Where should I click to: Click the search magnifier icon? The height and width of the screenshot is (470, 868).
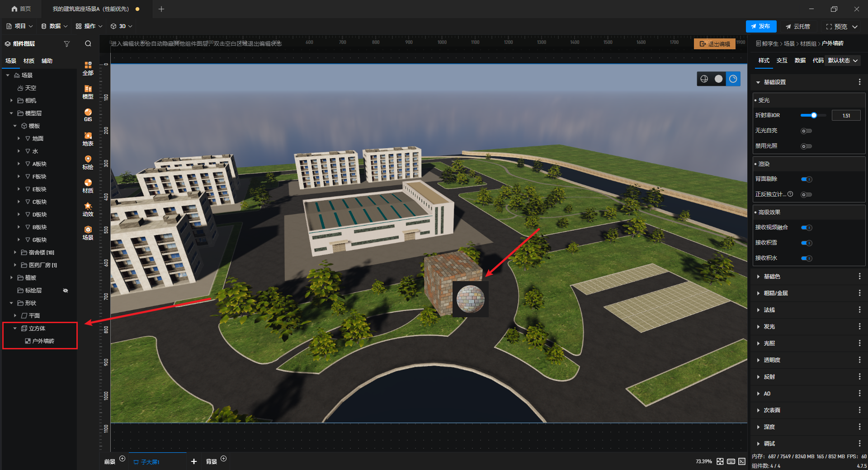(x=88, y=44)
